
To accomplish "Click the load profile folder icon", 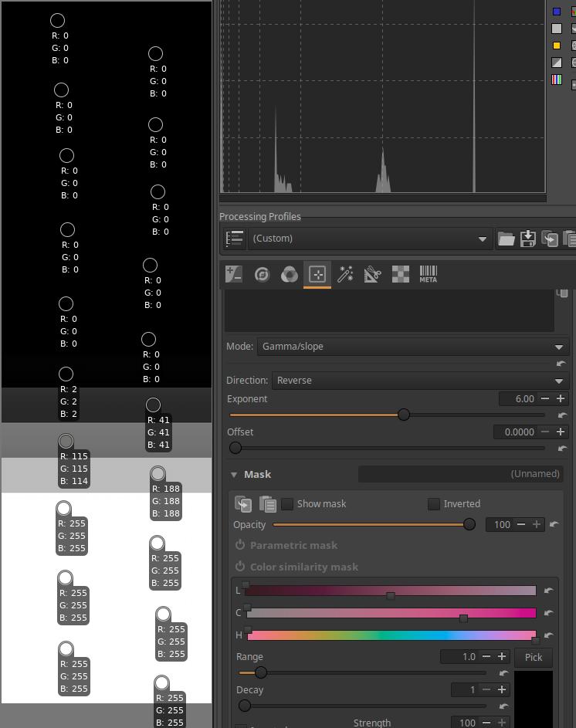I will 506,239.
